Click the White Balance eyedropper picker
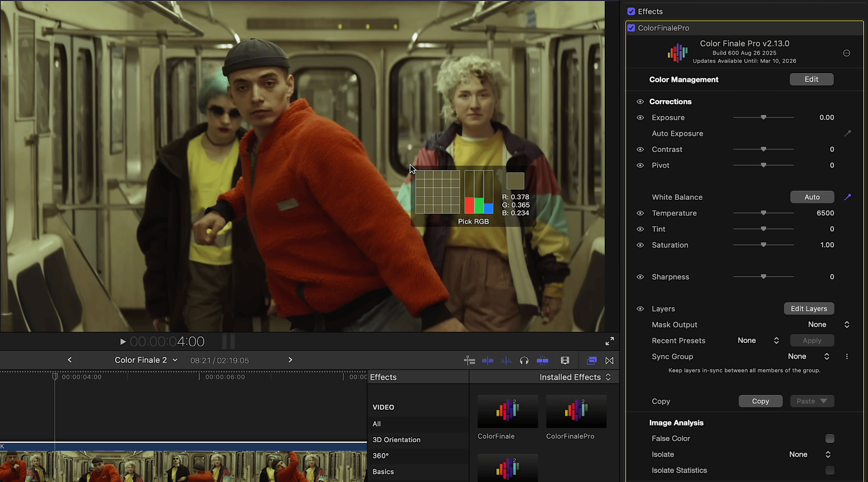Screen dimensions: 868x482 [x=848, y=197]
